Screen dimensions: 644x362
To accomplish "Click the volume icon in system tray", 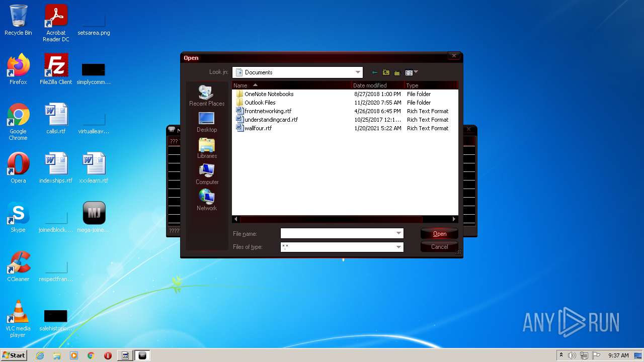I will [572, 355].
